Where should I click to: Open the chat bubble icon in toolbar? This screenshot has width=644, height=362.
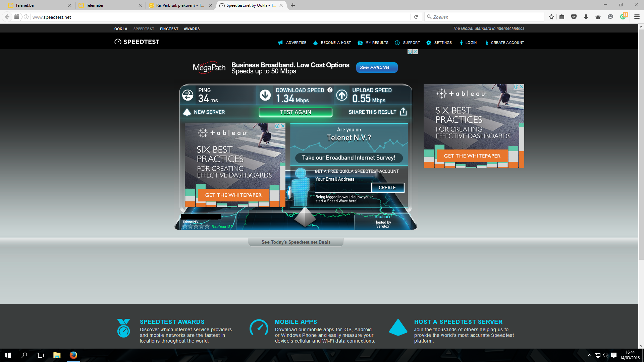point(610,17)
